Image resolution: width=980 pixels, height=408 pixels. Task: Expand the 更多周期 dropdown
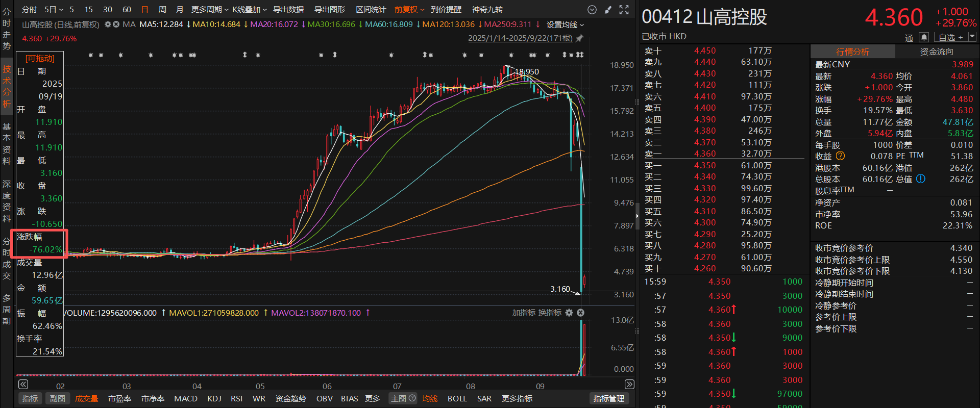click(210, 10)
